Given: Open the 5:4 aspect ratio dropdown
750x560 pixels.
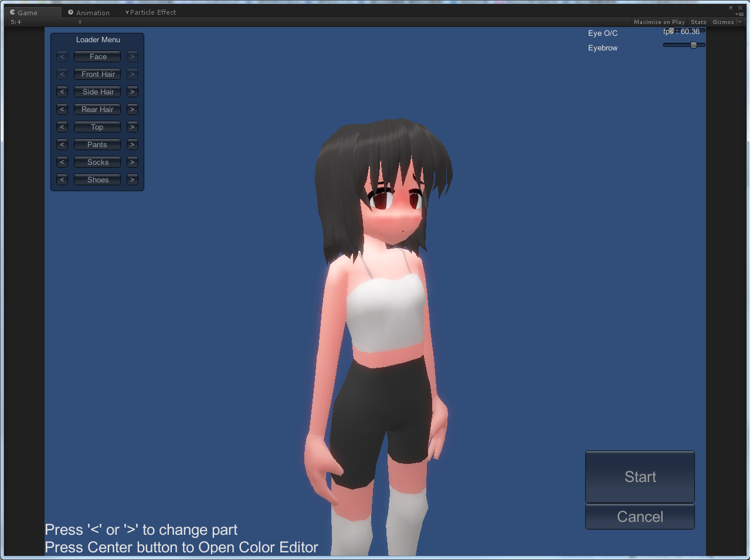Looking at the screenshot, I should (46, 22).
